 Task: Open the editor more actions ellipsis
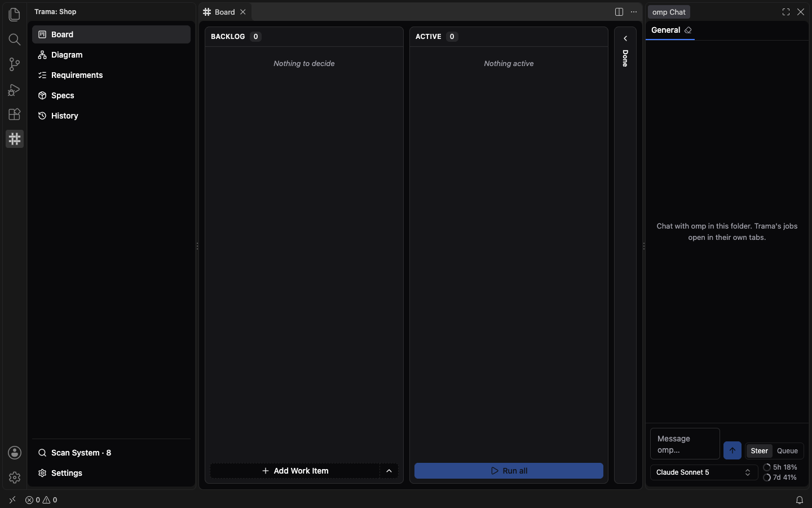(x=634, y=12)
